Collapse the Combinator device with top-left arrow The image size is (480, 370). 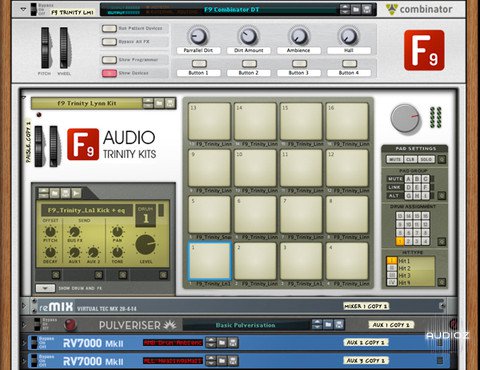pos(23,9)
